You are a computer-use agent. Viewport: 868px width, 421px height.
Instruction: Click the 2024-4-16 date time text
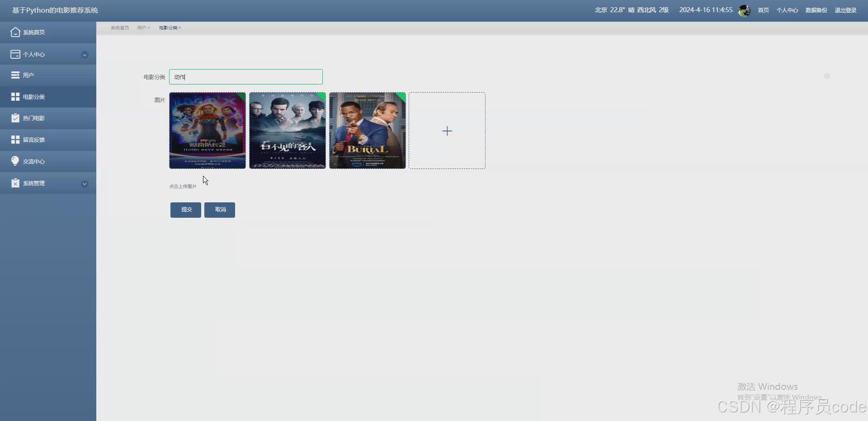tap(706, 10)
